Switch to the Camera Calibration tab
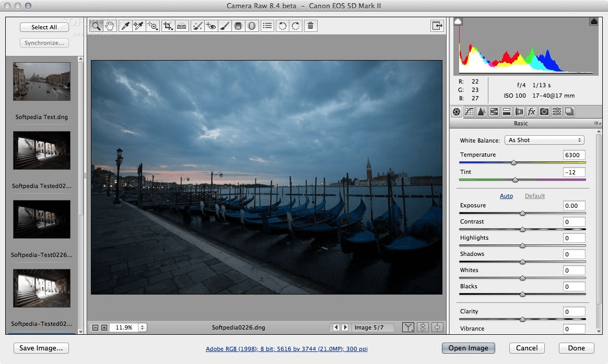Viewport: 608px width, 364px height. click(x=545, y=111)
